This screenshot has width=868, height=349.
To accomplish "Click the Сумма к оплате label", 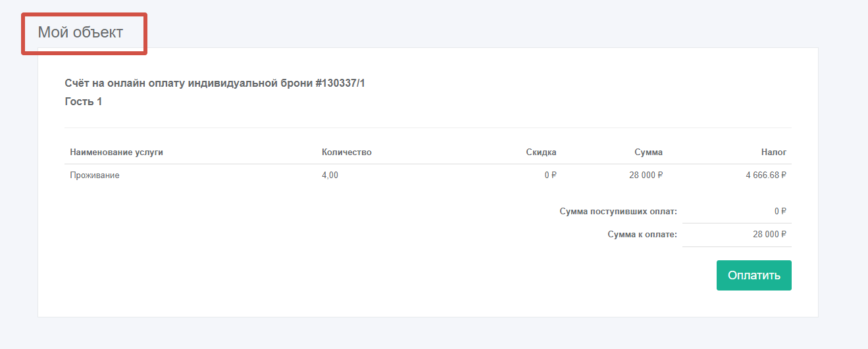I will click(642, 235).
